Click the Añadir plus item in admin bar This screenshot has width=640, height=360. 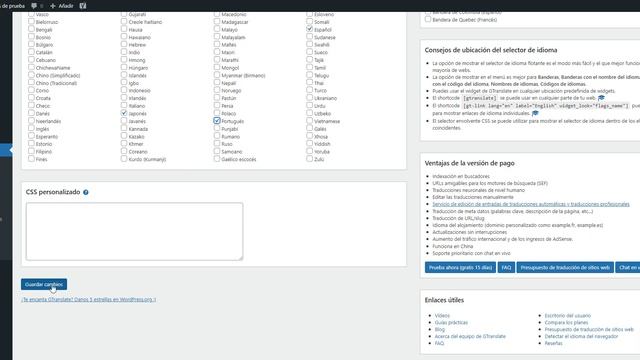coord(62,6)
